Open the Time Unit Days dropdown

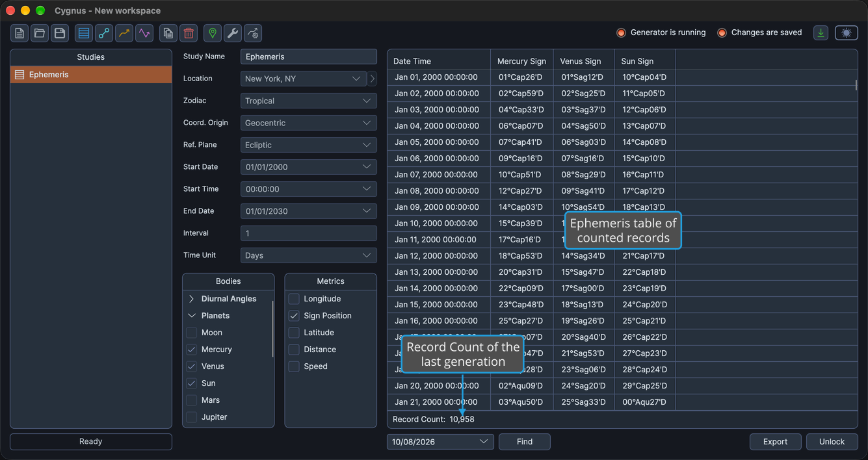(x=309, y=255)
